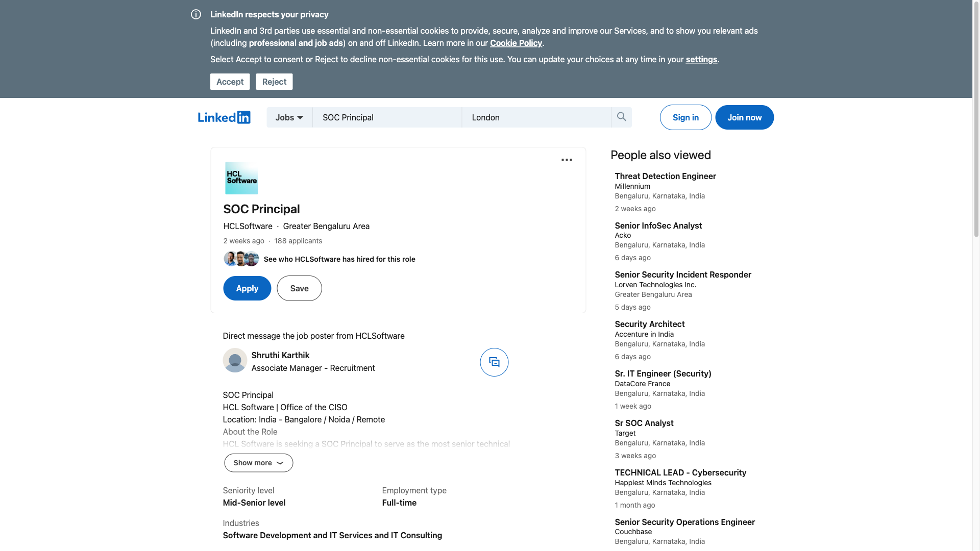The height and width of the screenshot is (551, 980).
Task: Click the LinkedIn logo
Action: (x=224, y=117)
